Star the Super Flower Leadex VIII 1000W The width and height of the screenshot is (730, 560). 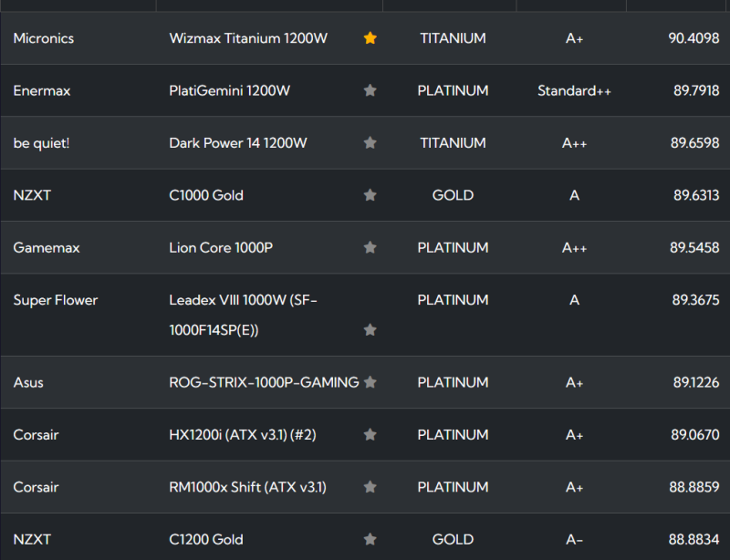pyautogui.click(x=370, y=330)
